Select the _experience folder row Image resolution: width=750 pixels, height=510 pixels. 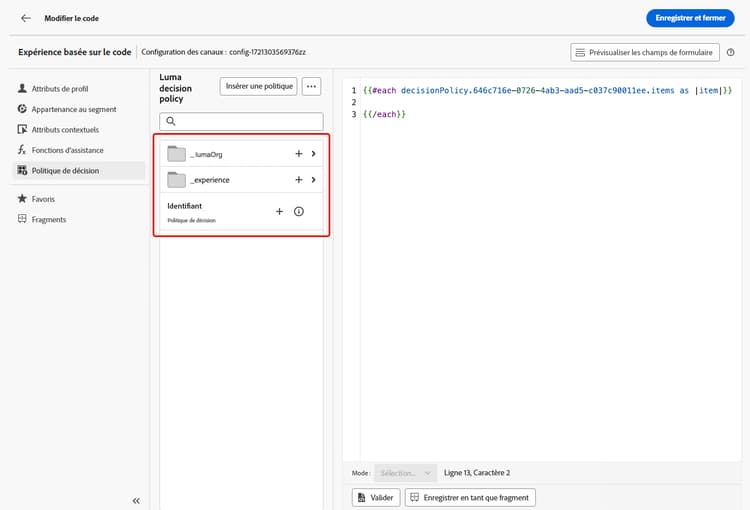[241, 180]
